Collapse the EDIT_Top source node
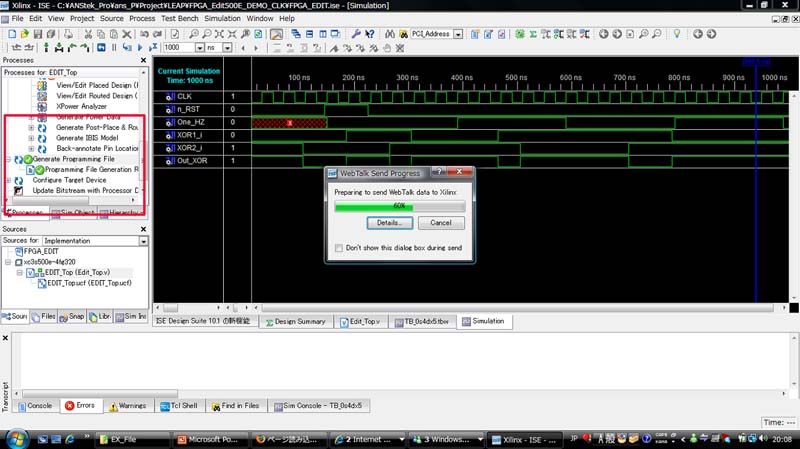 19,273
